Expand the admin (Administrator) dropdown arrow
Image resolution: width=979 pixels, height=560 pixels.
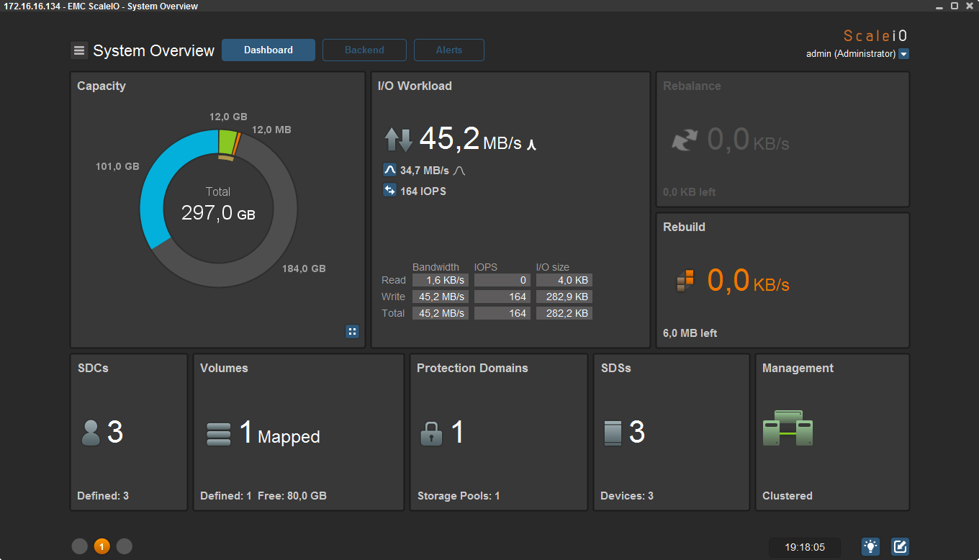coord(904,54)
